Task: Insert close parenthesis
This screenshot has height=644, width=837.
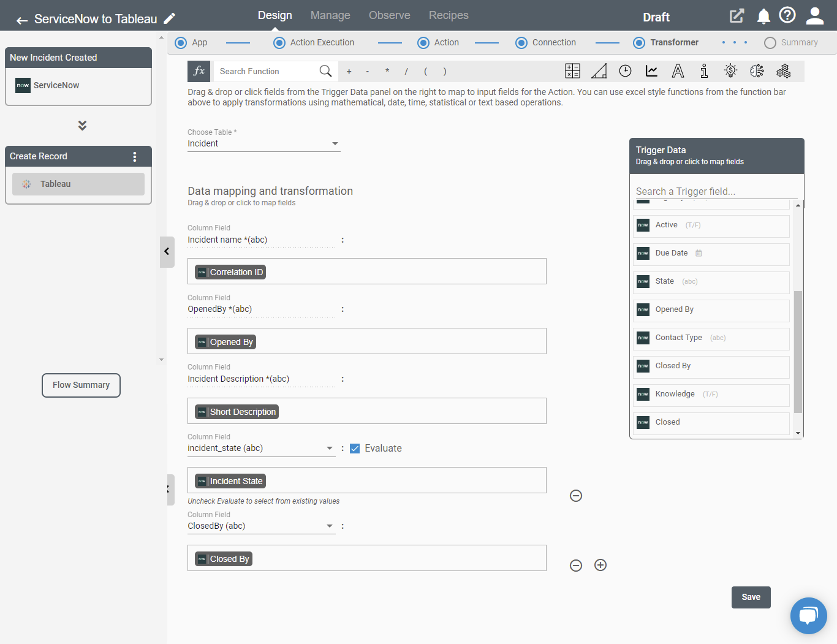Action: pos(445,72)
